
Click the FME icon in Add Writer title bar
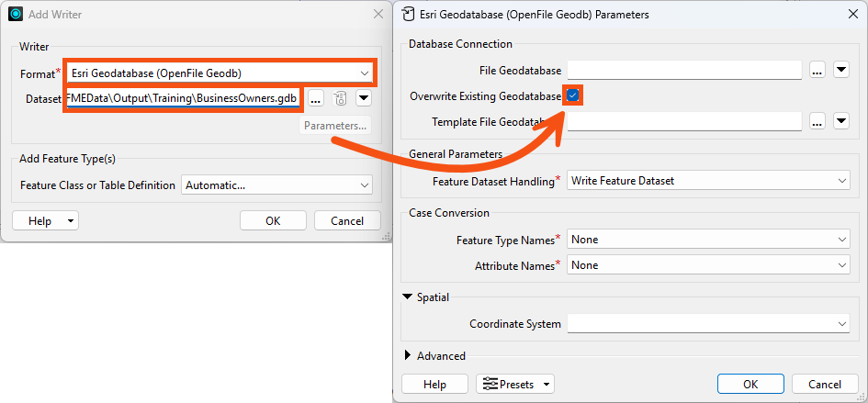(16, 15)
